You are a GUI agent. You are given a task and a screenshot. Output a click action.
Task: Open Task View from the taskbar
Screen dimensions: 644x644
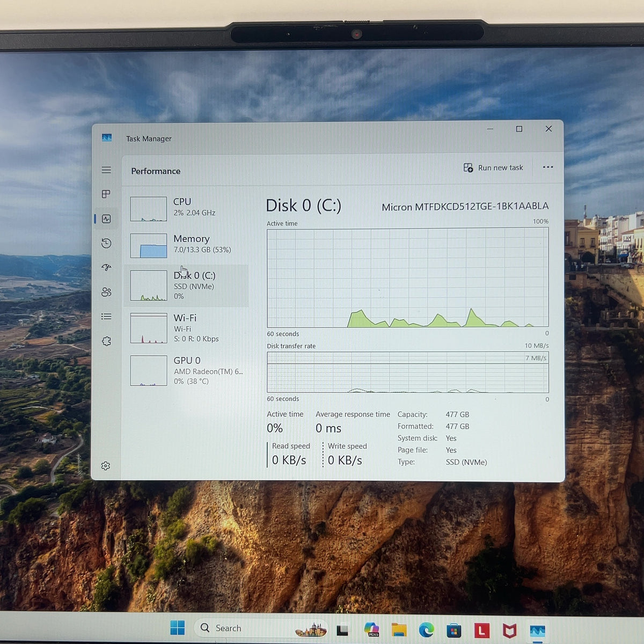[x=342, y=630]
